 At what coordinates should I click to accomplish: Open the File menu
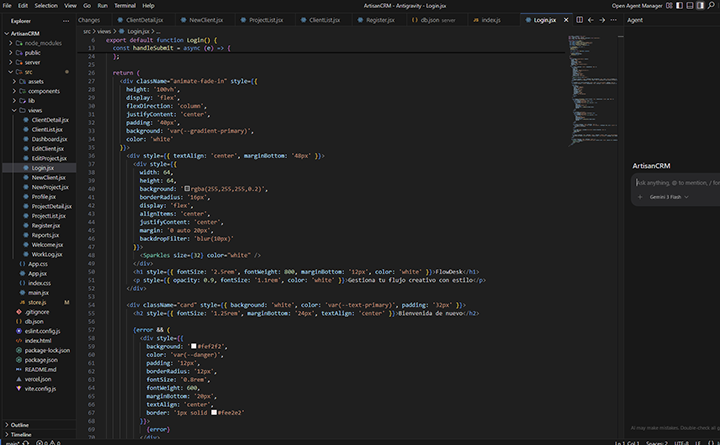point(7,6)
